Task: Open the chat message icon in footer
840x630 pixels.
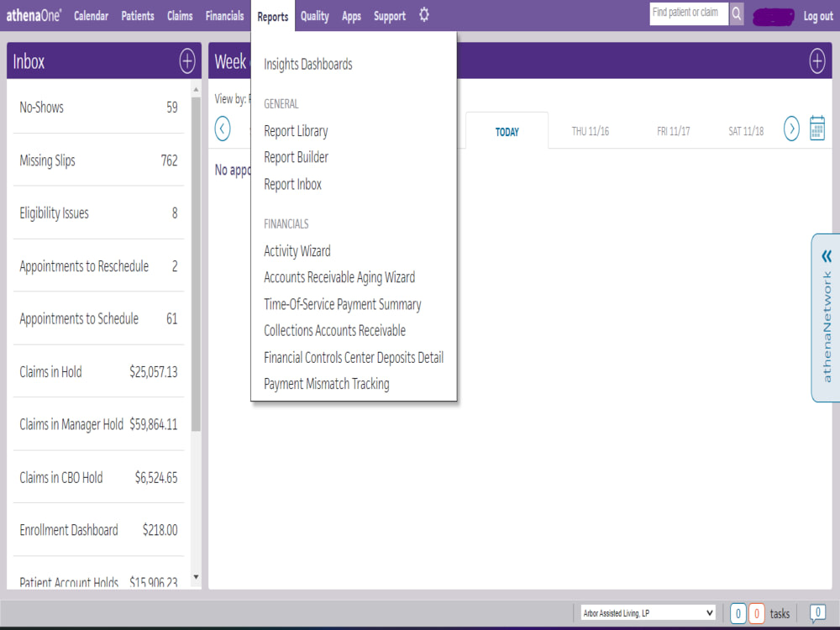Action: [817, 613]
